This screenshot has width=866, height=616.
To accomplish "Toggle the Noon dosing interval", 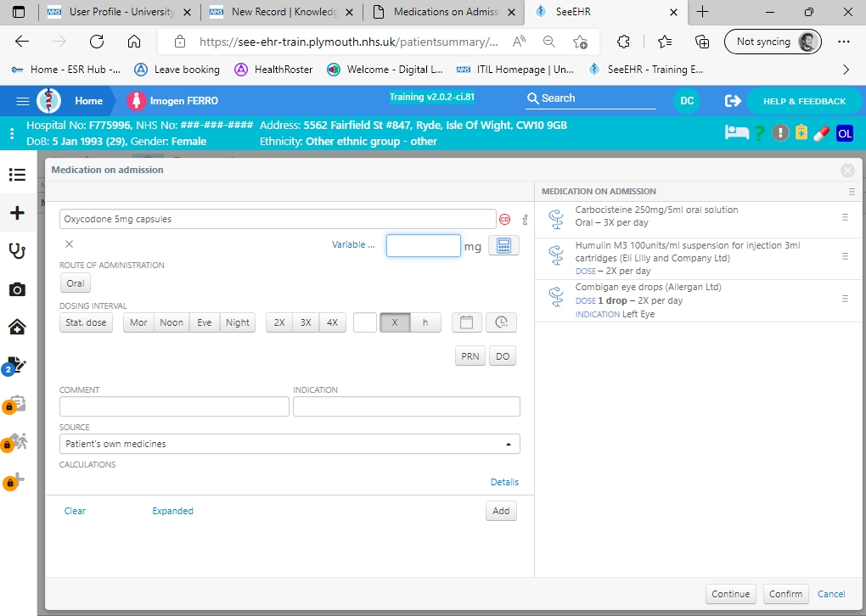I will point(172,322).
